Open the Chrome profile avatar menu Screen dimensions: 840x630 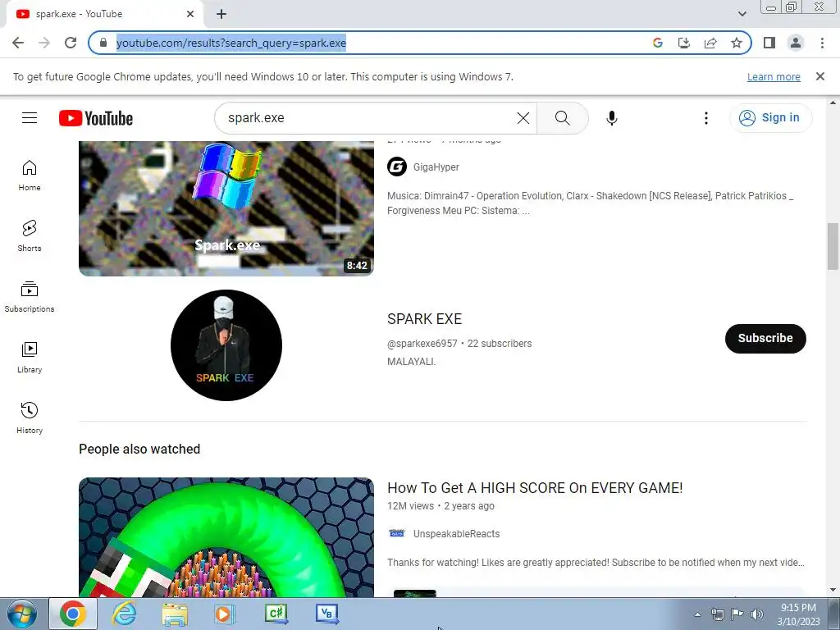796,43
